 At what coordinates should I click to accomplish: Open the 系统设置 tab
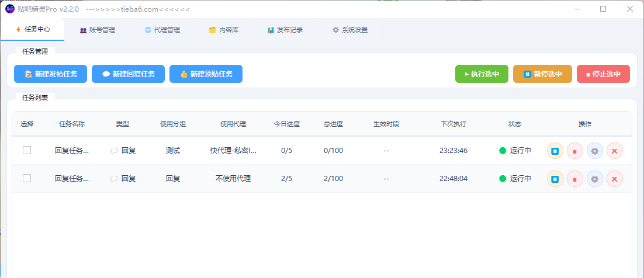click(350, 30)
